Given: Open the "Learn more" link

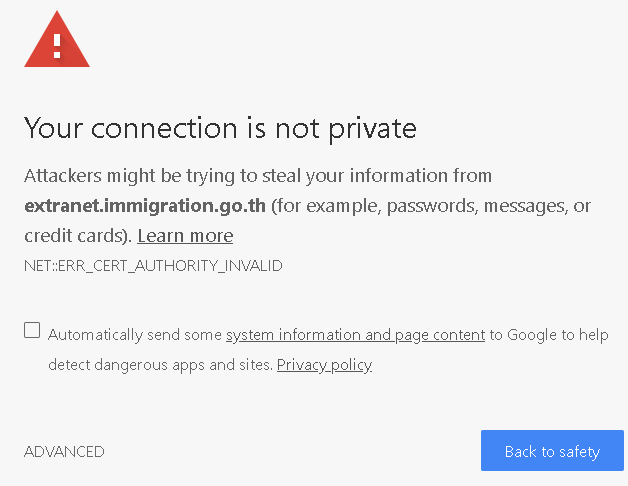Looking at the screenshot, I should [x=185, y=236].
